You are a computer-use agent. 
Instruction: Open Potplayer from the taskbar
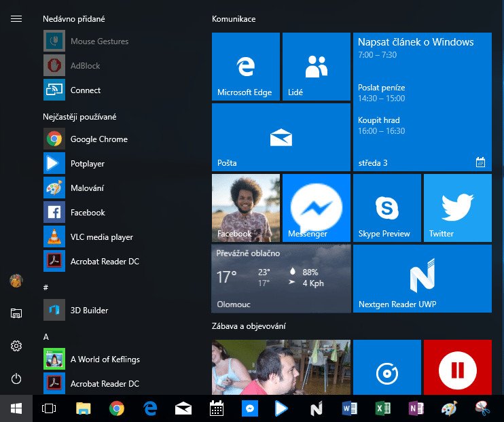281,408
